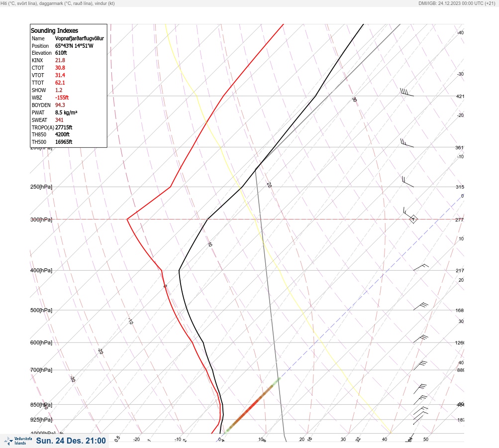This screenshot has width=499, height=448.
Task: Click the wind barb beside the 361 label
Action: (x=407, y=143)
